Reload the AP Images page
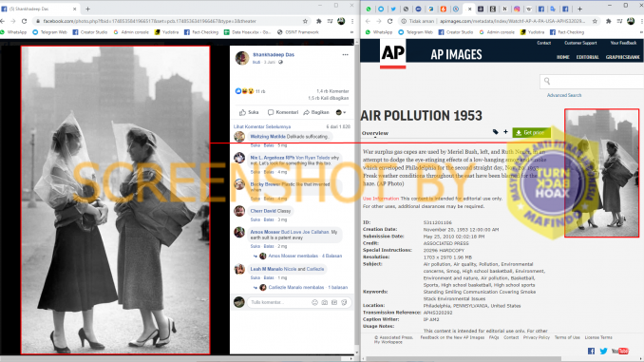The image size is (644, 362). pyautogui.click(x=389, y=21)
